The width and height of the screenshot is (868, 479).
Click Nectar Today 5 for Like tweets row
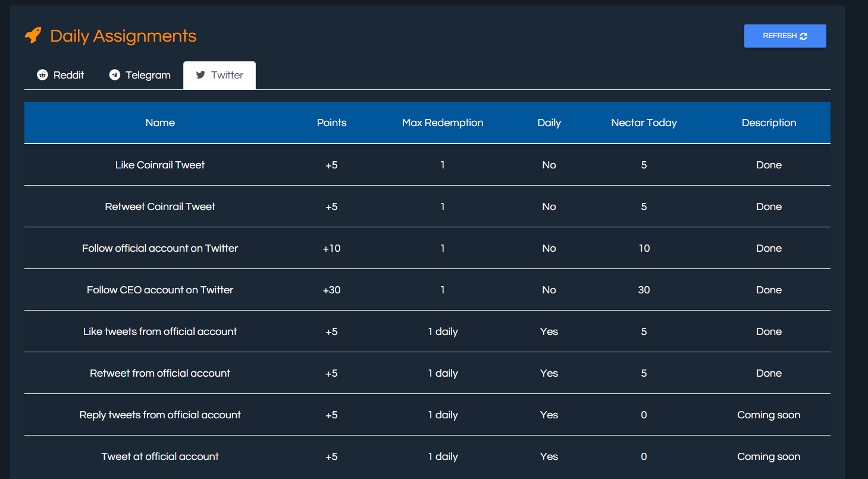[644, 331]
